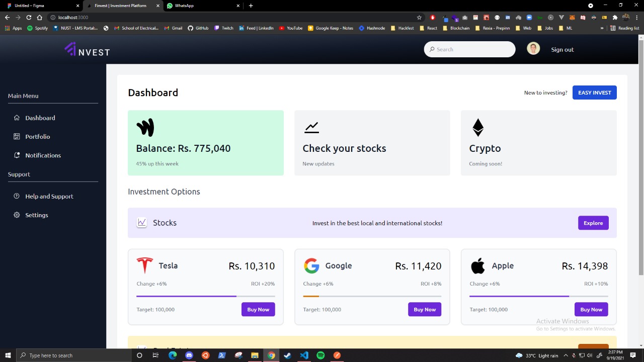Click the Zoom extension icon
Screen dimensions: 644x362
click(529, 17)
